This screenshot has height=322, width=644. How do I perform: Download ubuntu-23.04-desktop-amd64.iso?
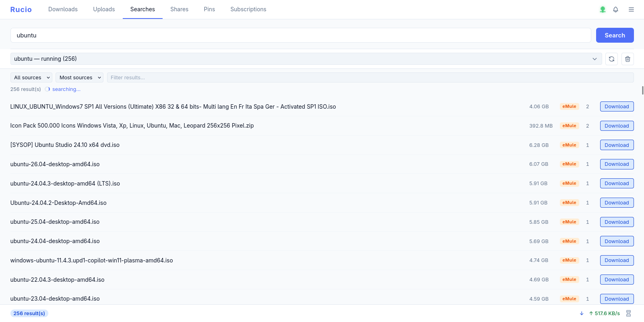pyautogui.click(x=617, y=299)
